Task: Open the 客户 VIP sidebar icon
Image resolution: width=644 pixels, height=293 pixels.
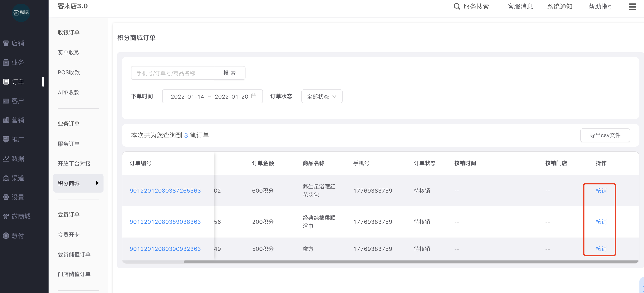Action: 6,101
